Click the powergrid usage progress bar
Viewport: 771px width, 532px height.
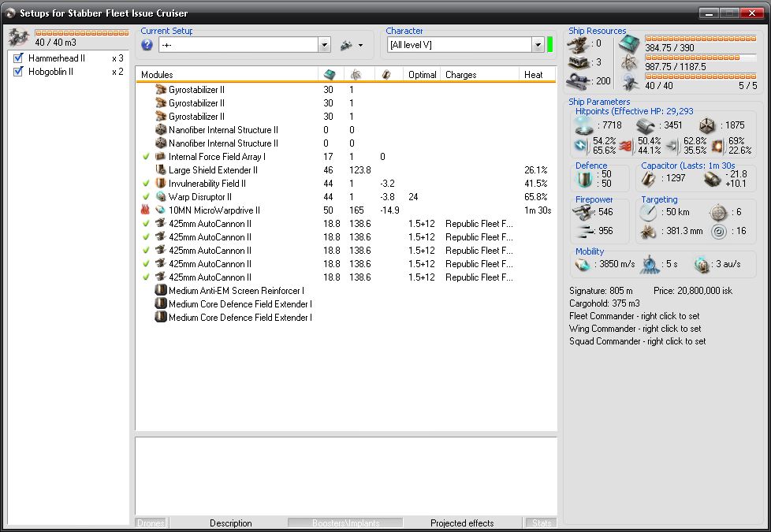point(701,58)
